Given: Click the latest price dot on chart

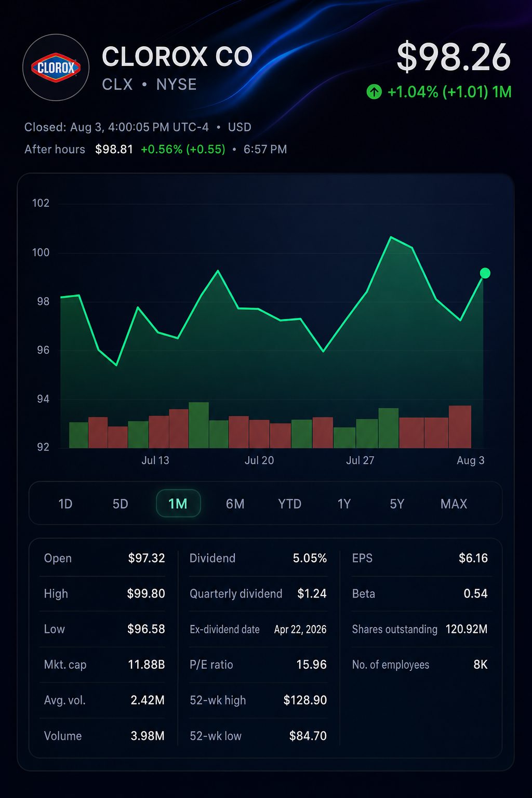Looking at the screenshot, I should (485, 273).
